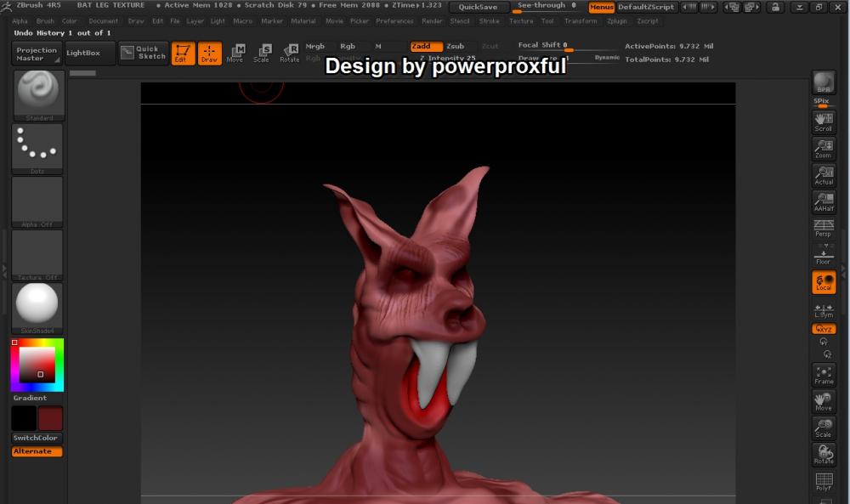
Task: Activate the Draw mode button
Action: point(209,53)
